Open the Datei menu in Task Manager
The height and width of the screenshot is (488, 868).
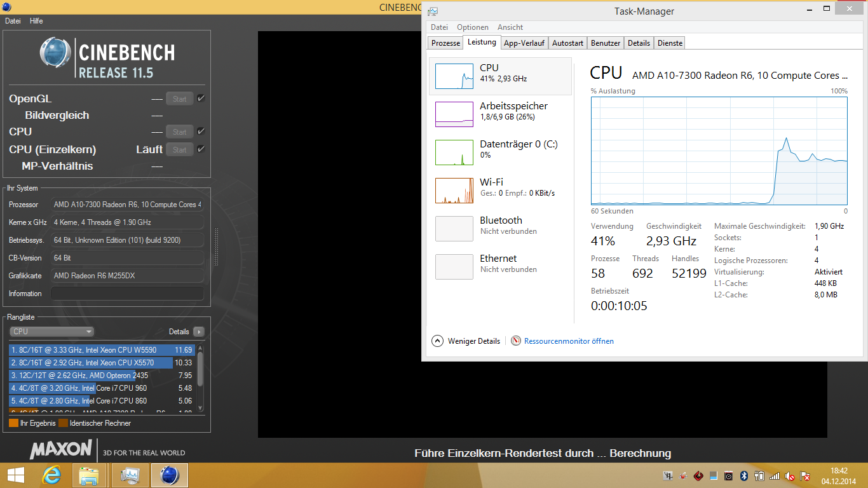439,27
